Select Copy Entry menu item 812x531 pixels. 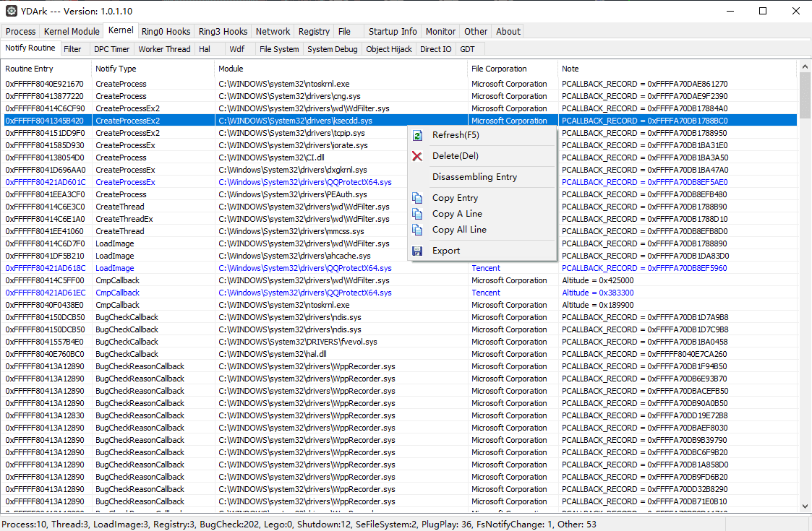tap(482, 198)
